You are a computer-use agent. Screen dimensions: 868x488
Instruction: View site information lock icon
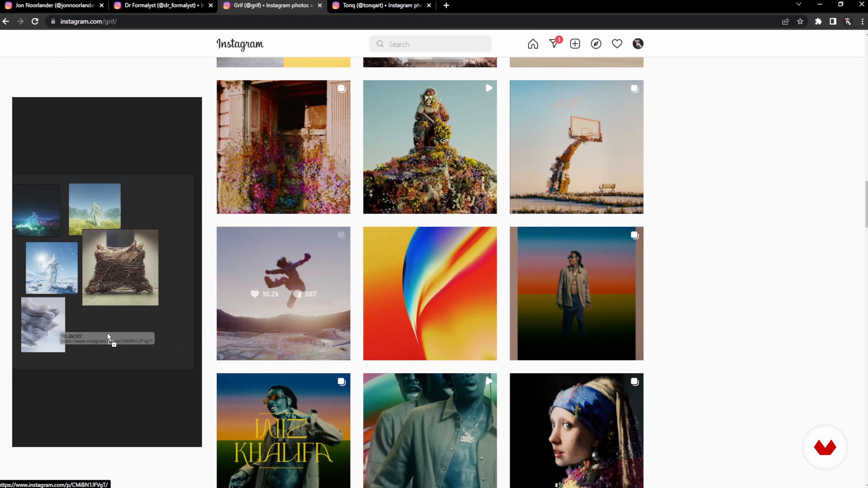tap(53, 21)
